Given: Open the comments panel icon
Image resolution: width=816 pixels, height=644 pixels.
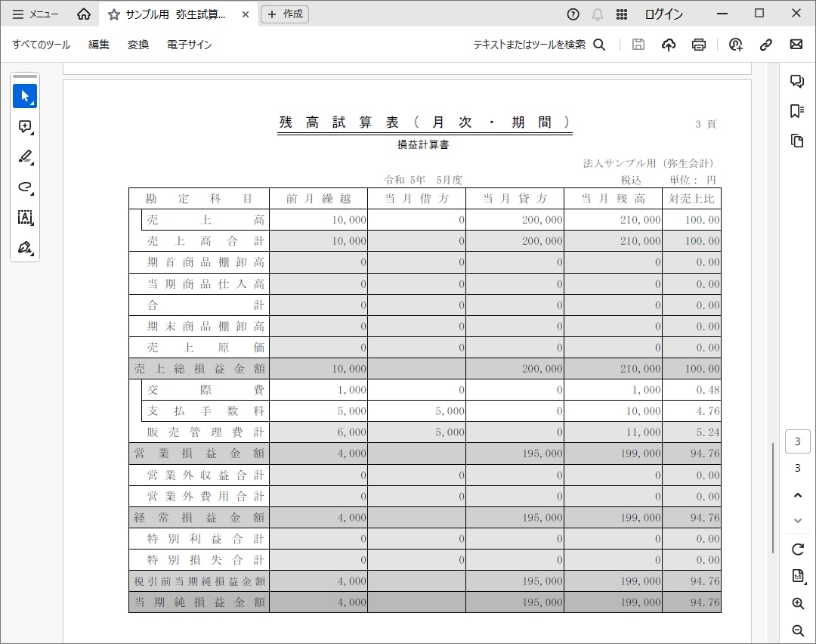Looking at the screenshot, I should coord(797,81).
